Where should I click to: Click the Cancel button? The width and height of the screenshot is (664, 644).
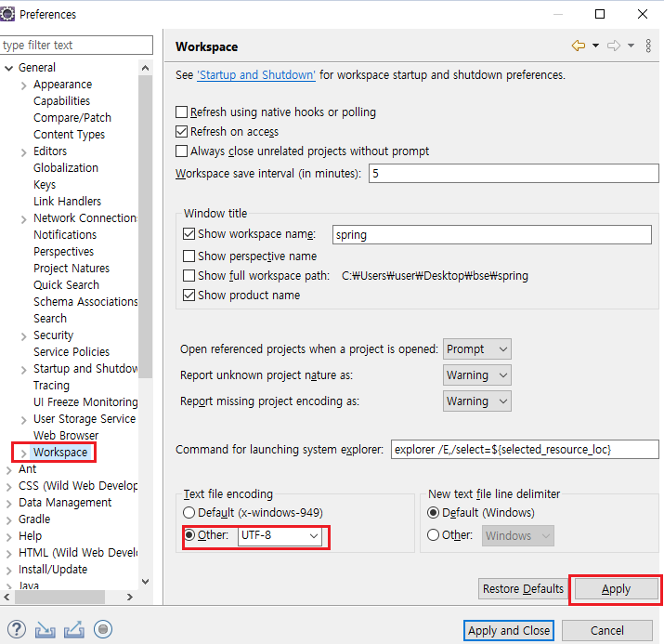606,630
